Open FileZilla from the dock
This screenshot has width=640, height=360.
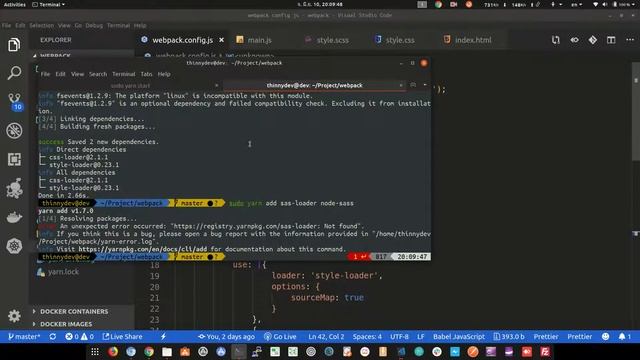(545, 352)
